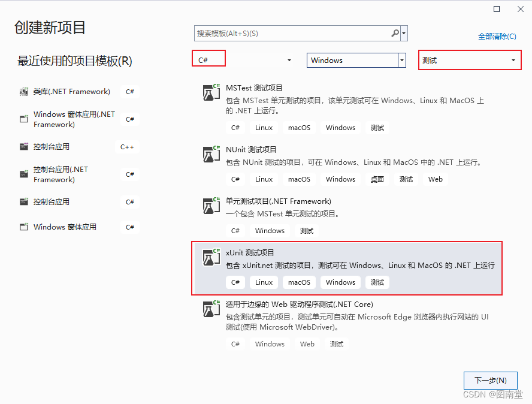This screenshot has width=532, height=404.
Task: Open the 测试 project type dropdown
Action: (513, 60)
